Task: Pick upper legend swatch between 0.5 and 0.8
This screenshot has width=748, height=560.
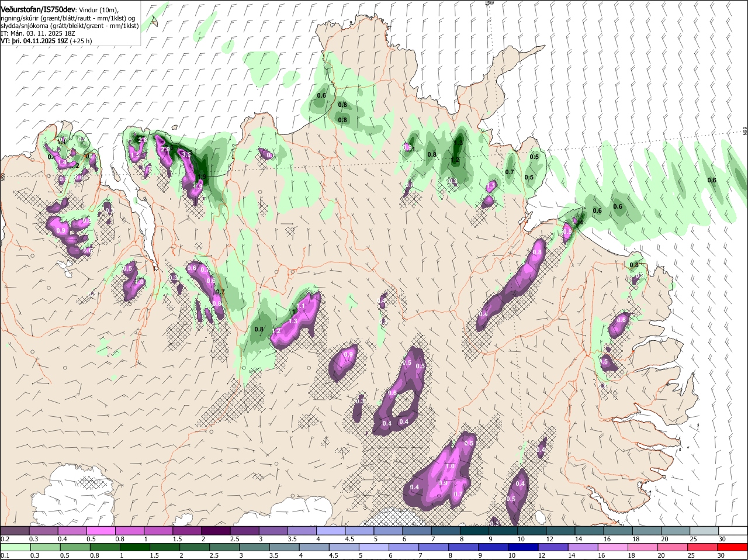Action: (101, 530)
